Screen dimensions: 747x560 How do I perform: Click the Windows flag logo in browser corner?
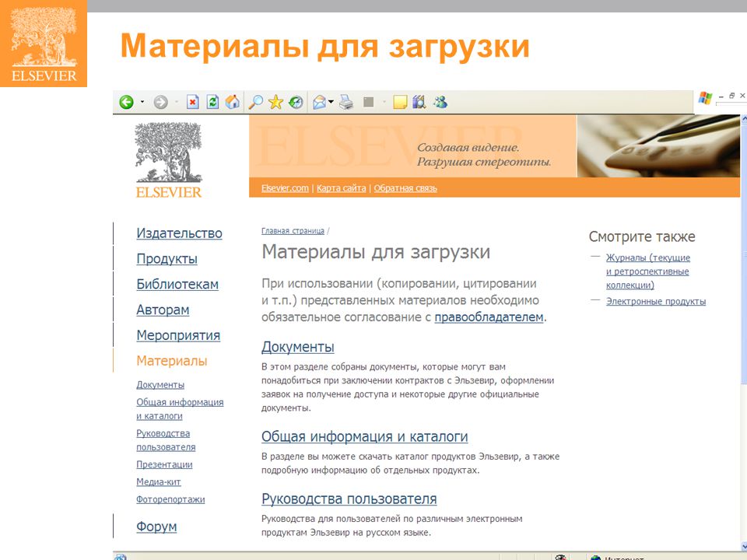point(705,98)
